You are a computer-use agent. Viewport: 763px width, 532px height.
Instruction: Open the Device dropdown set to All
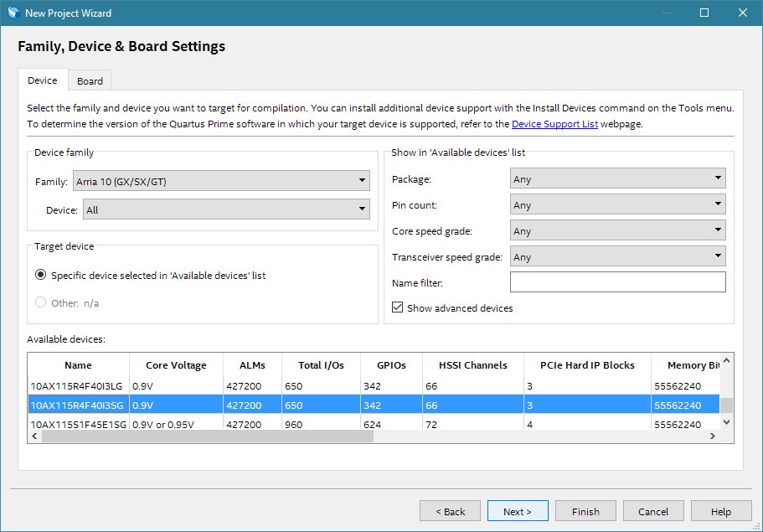click(x=226, y=209)
